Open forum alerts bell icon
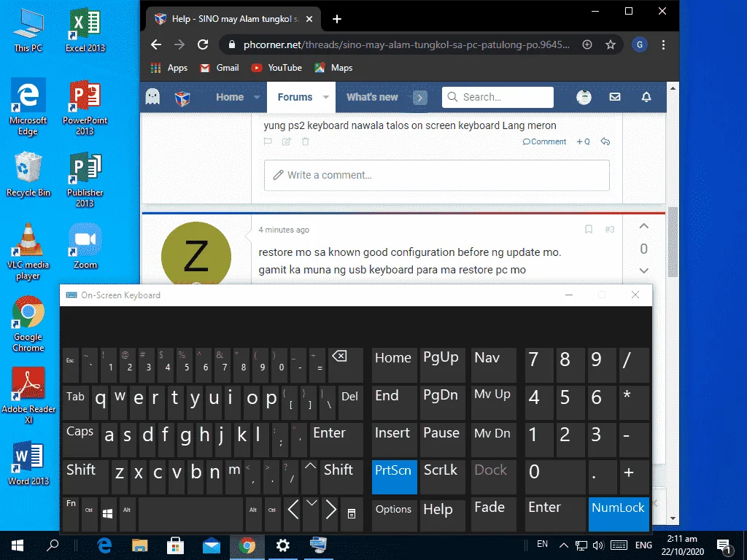This screenshot has height=560, width=747. click(x=646, y=97)
